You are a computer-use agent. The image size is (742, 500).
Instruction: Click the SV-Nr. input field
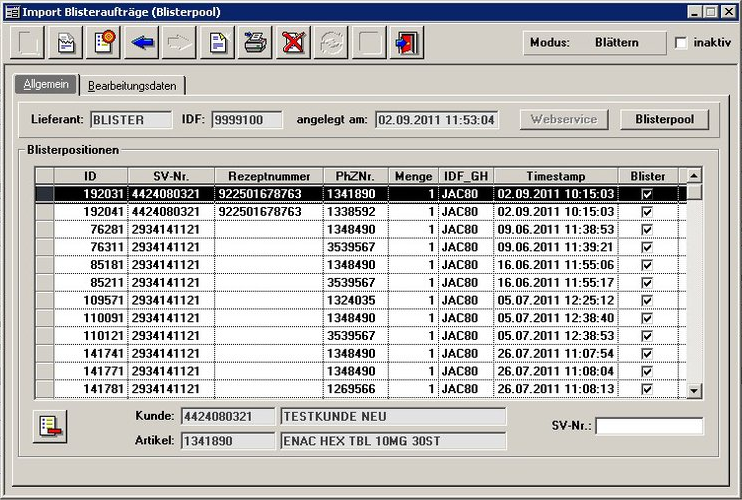(x=649, y=426)
